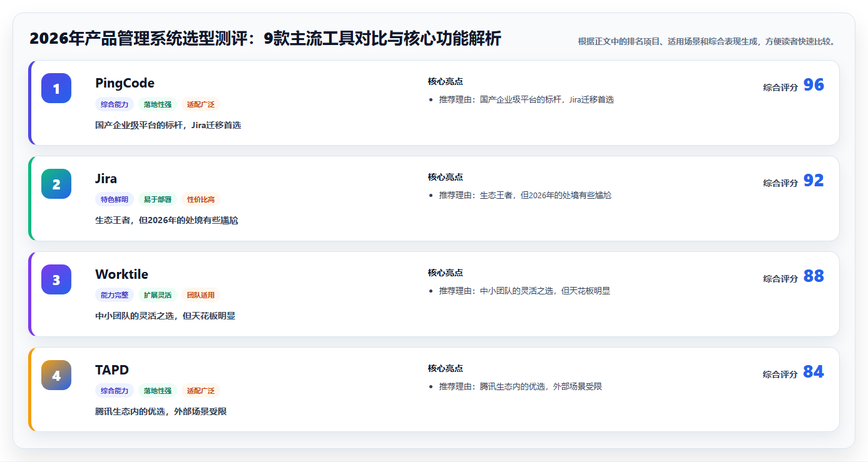
Task: Click TAPD's 适配广泛 tag
Action: pos(201,391)
